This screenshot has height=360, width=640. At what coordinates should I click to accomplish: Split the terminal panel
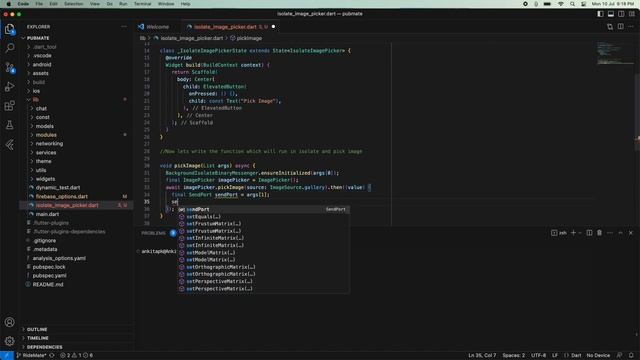(x=589, y=233)
